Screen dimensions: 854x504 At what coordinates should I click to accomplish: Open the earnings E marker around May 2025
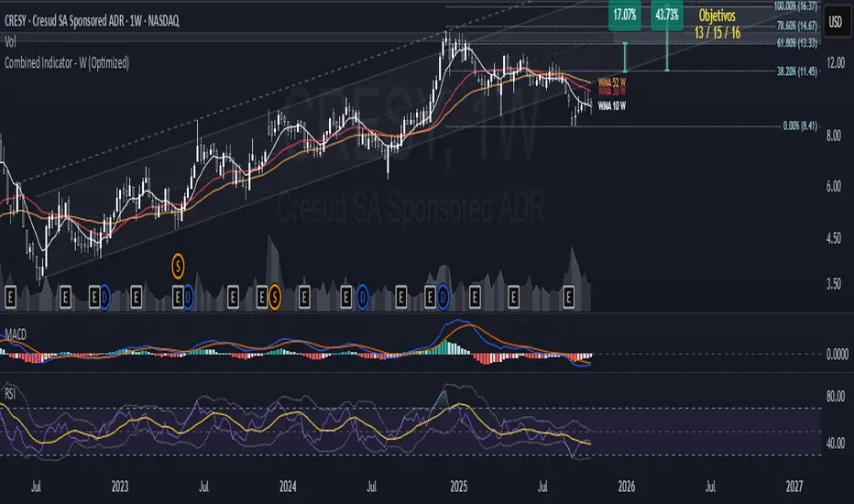point(513,298)
